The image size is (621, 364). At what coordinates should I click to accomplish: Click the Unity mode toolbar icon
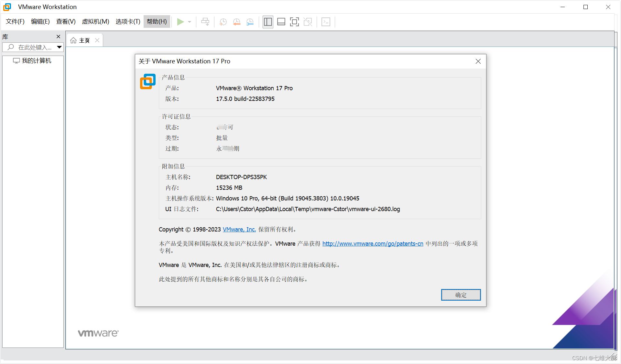(x=308, y=22)
